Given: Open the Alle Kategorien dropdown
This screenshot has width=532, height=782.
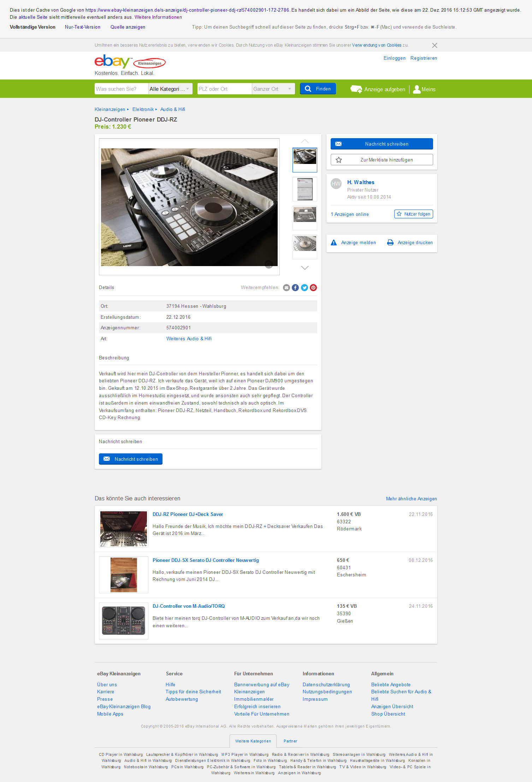Looking at the screenshot, I should pos(170,89).
